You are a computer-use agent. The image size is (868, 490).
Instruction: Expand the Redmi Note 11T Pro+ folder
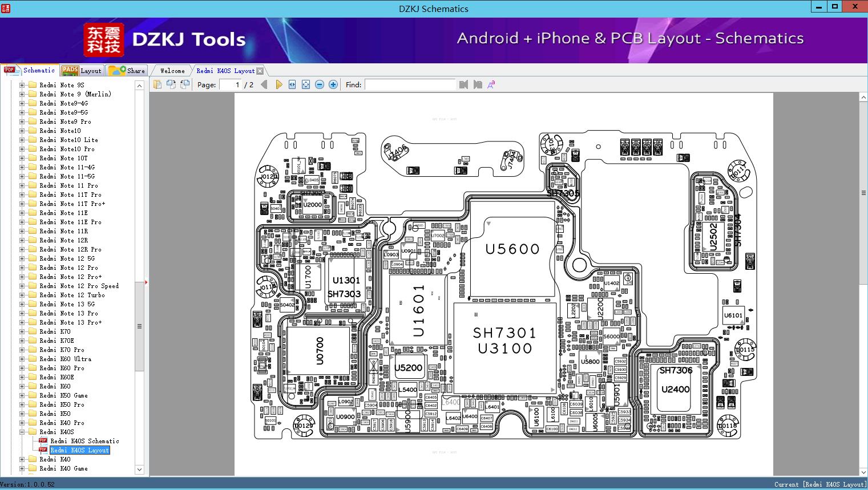point(22,204)
